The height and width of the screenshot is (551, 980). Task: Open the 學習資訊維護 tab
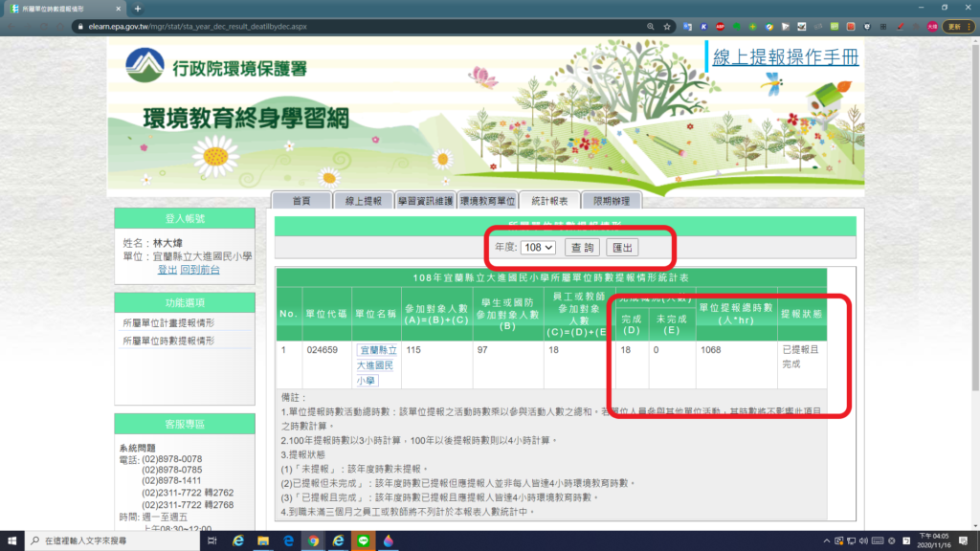tap(425, 201)
